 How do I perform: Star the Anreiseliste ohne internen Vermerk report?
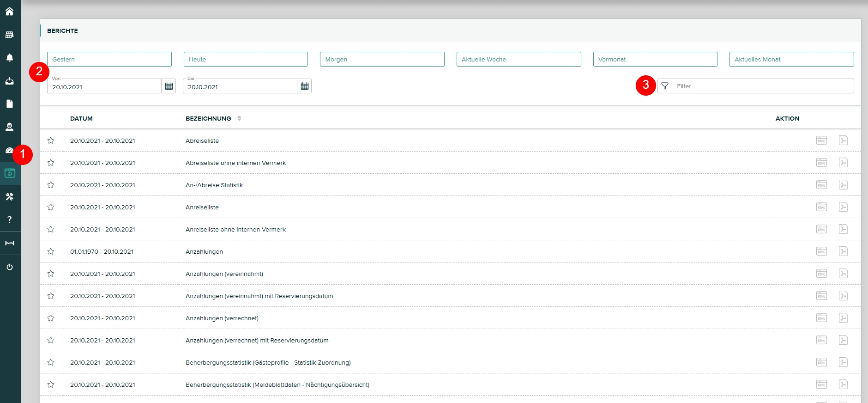click(x=51, y=229)
